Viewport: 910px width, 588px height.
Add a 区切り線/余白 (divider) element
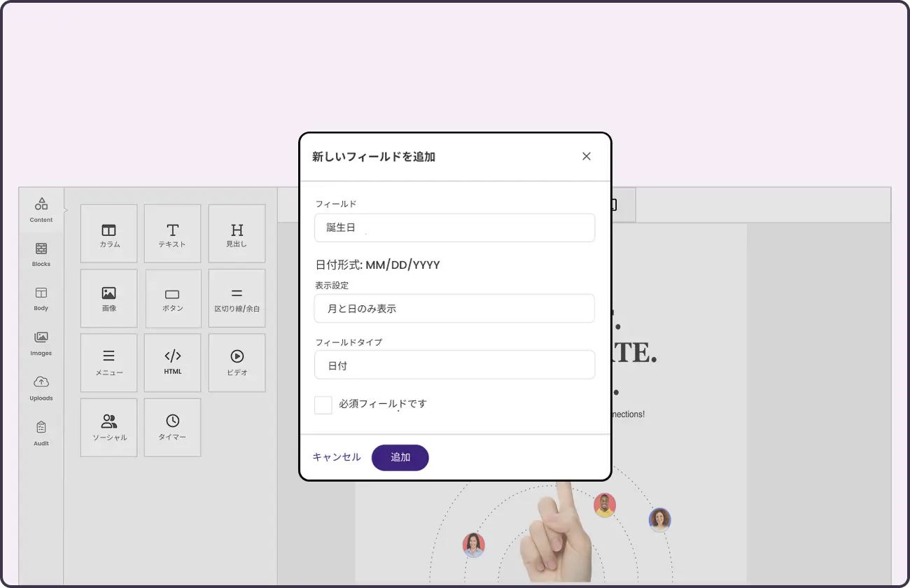[x=237, y=297]
